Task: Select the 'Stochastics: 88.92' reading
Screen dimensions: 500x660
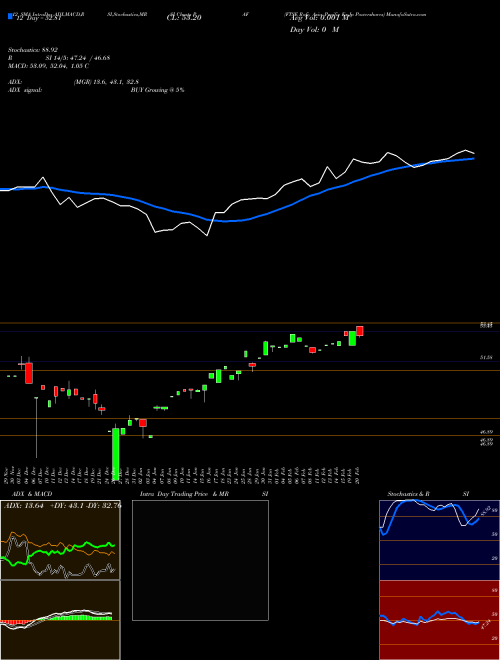Action: pyautogui.click(x=33, y=50)
